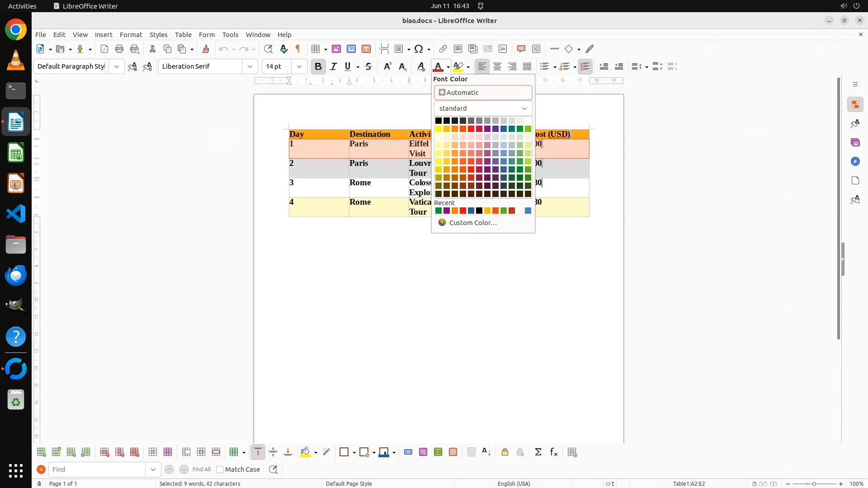Expand the Liberation Serif font name dropdown
This screenshot has width=868, height=488.
pyautogui.click(x=250, y=66)
